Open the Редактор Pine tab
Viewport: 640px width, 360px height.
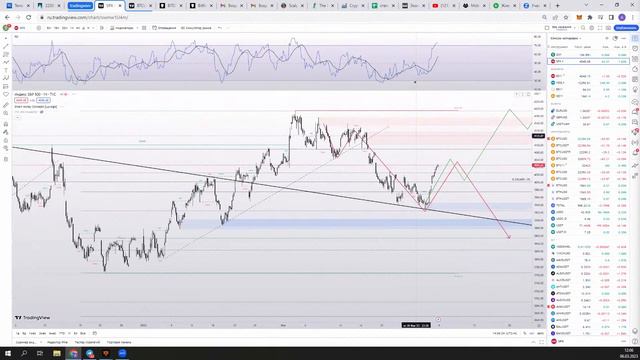(58, 342)
